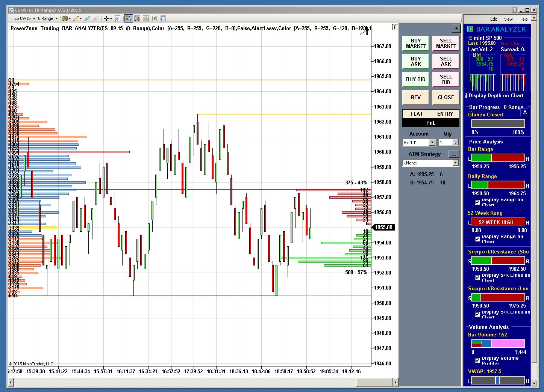Click the Bar Progress percentage bar
Screen dimensions: 544x392
pos(498,123)
